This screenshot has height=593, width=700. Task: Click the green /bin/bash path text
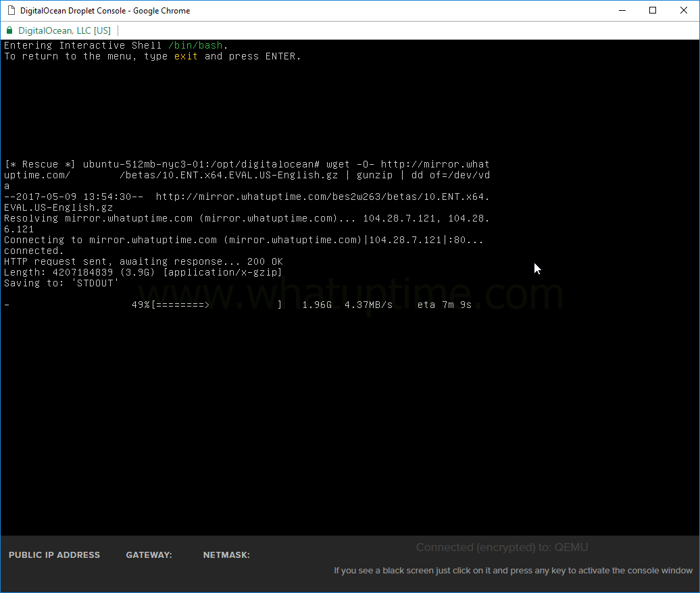195,45
